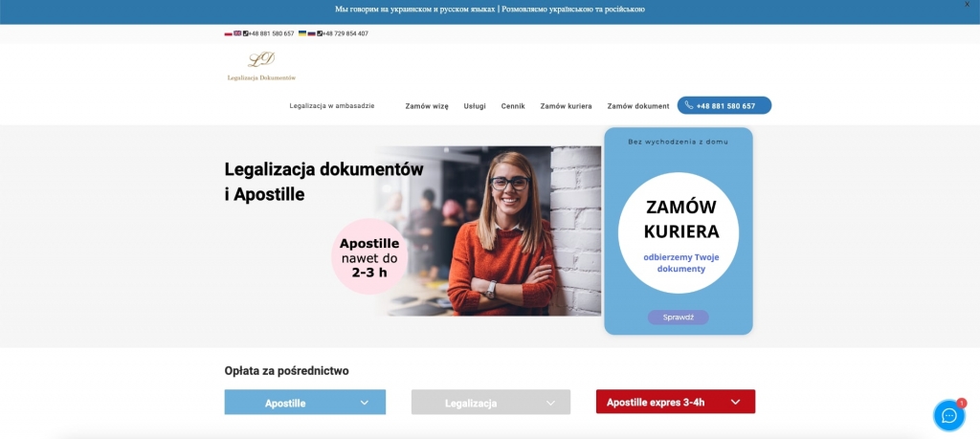Open the Usługi menu item
Screen dimensions: 980x439
point(475,106)
